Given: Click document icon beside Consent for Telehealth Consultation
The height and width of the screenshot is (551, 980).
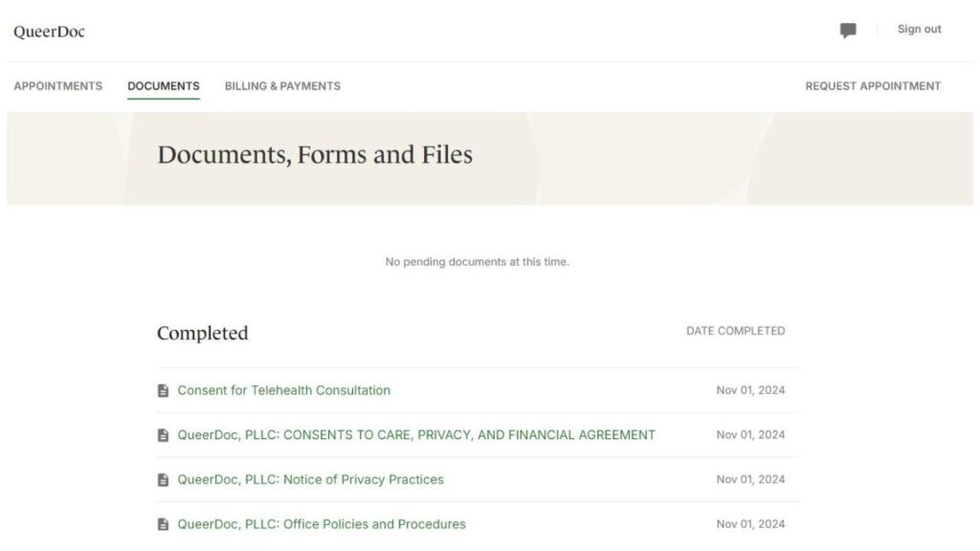Looking at the screenshot, I should (163, 390).
